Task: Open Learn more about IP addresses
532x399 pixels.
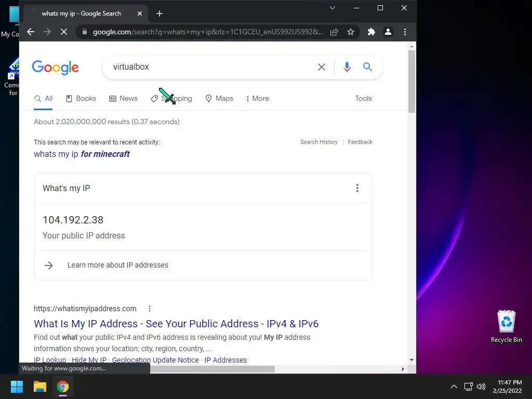Action: tap(118, 265)
